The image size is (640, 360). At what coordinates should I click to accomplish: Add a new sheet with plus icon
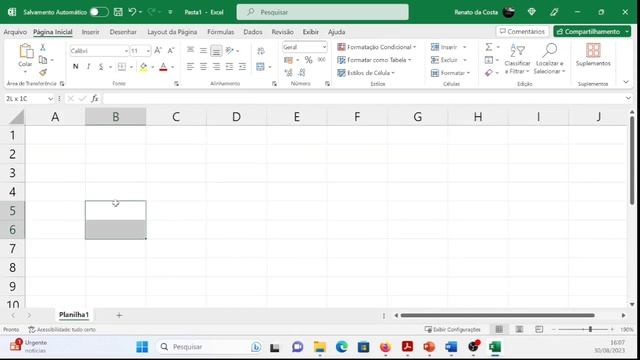pyautogui.click(x=119, y=315)
